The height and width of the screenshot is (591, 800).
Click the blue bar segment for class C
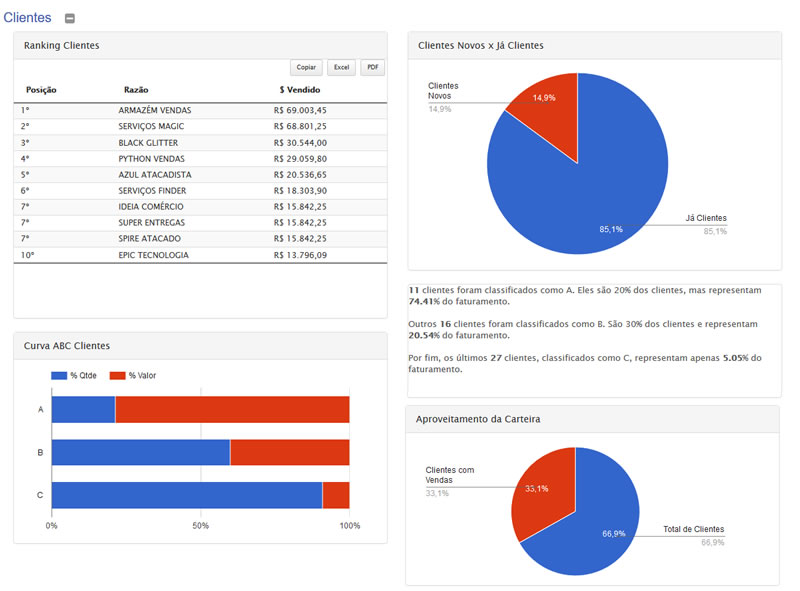tap(186, 495)
